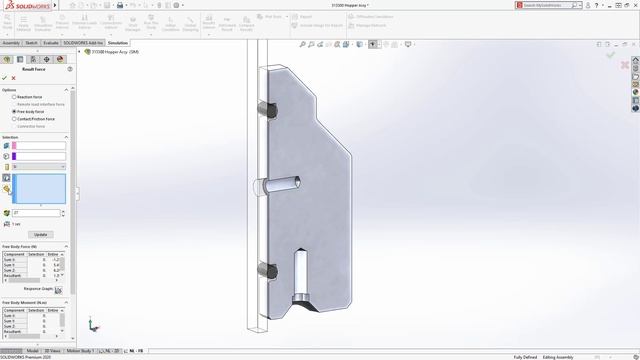Click the plot step number field
This screenshot has height=360, width=640.
pyautogui.click(x=36, y=213)
